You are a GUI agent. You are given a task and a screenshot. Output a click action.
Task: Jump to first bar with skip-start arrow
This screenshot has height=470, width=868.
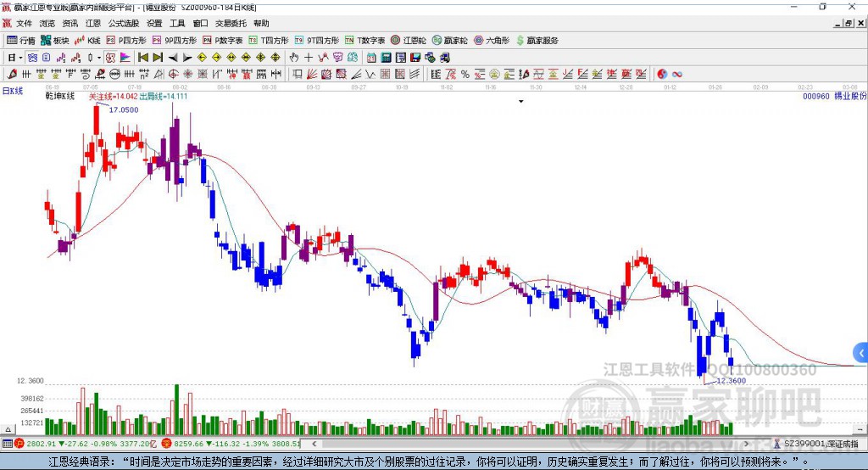pos(142,58)
